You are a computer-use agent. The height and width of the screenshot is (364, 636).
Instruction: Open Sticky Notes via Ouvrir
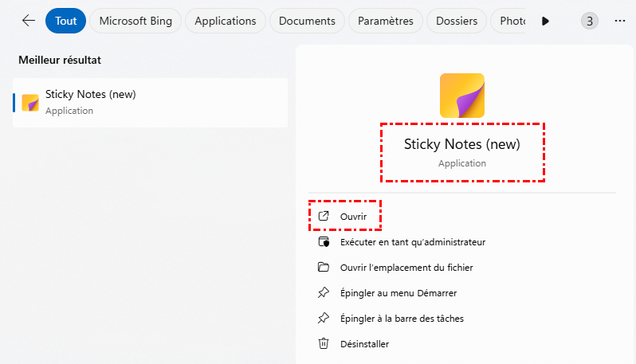pyautogui.click(x=353, y=216)
